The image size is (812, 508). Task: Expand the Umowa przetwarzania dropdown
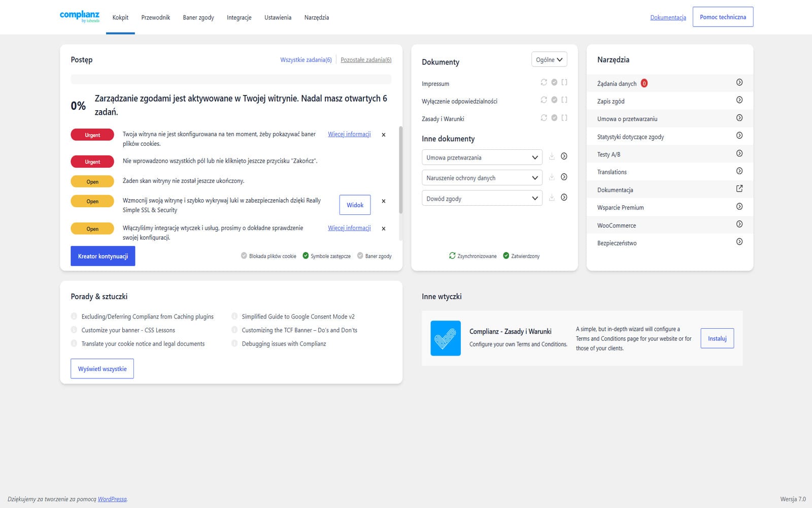pyautogui.click(x=482, y=157)
